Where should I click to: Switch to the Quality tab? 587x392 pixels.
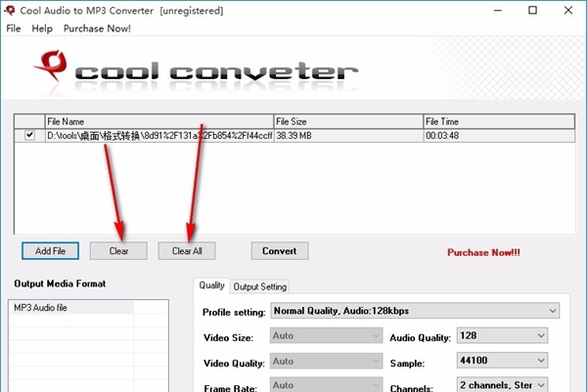coord(211,285)
